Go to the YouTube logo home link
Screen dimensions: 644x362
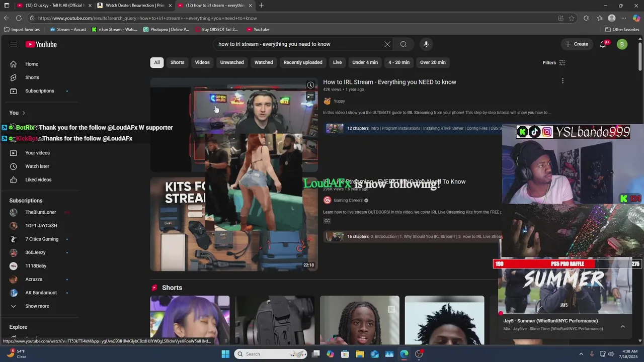pyautogui.click(x=41, y=44)
